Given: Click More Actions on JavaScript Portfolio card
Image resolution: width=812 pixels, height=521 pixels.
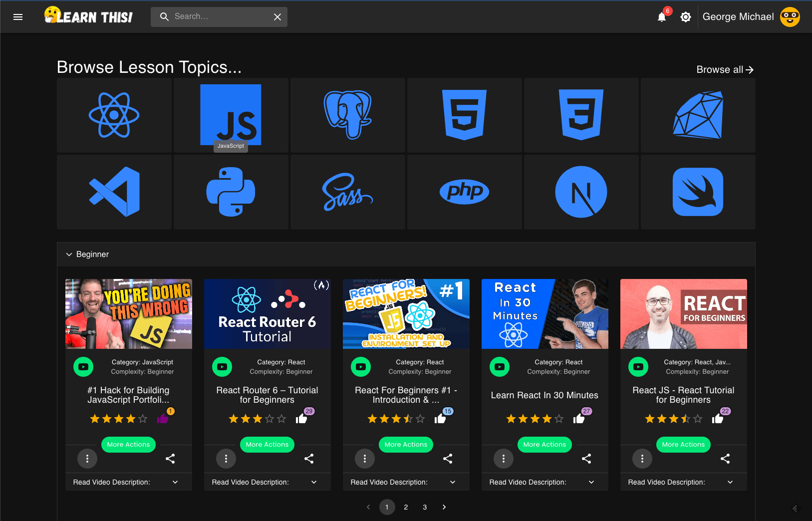Looking at the screenshot, I should pyautogui.click(x=128, y=445).
